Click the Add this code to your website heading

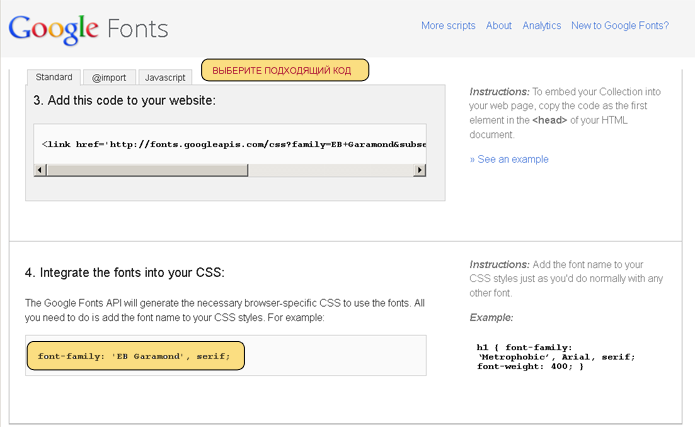coord(125,100)
